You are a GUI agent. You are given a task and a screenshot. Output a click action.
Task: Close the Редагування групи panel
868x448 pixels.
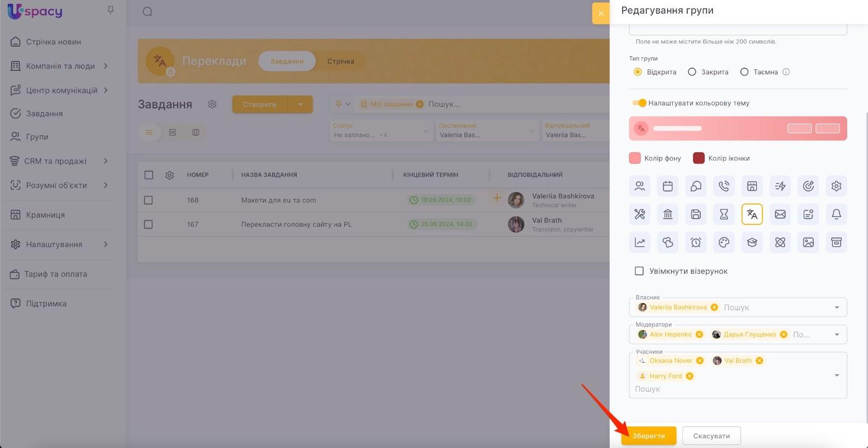coord(601,14)
